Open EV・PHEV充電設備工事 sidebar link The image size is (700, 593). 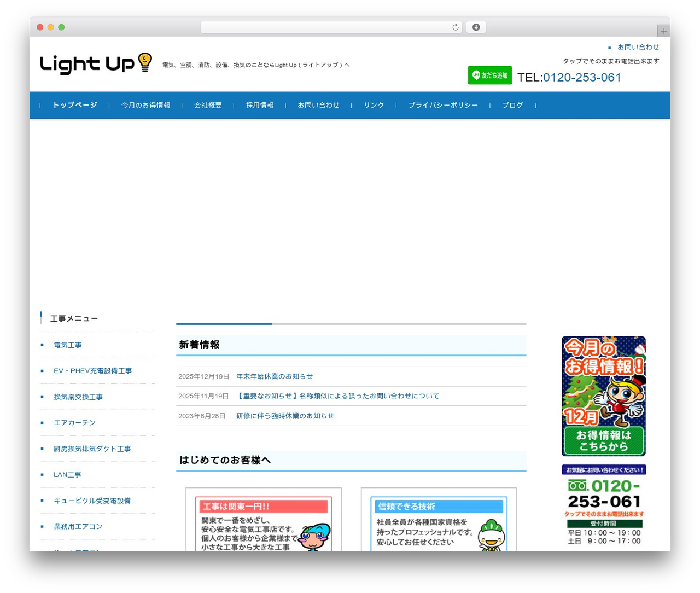93,371
